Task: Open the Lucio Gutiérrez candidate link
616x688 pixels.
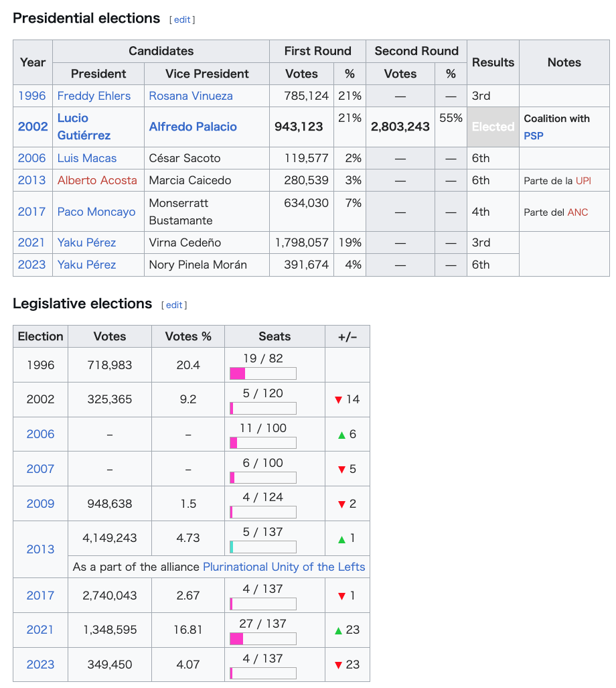Action: pos(84,127)
